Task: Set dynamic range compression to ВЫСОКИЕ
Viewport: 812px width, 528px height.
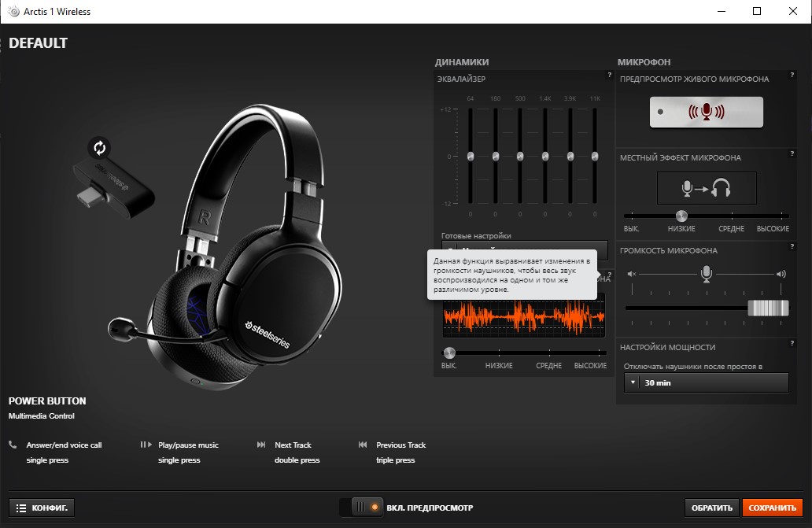Action: 590,365
